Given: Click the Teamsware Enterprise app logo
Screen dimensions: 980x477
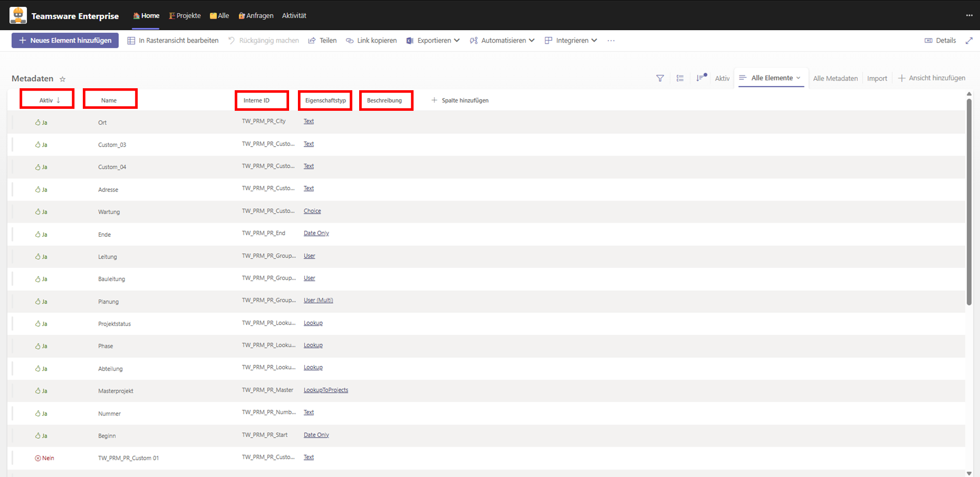Looking at the screenshot, I should 18,15.
